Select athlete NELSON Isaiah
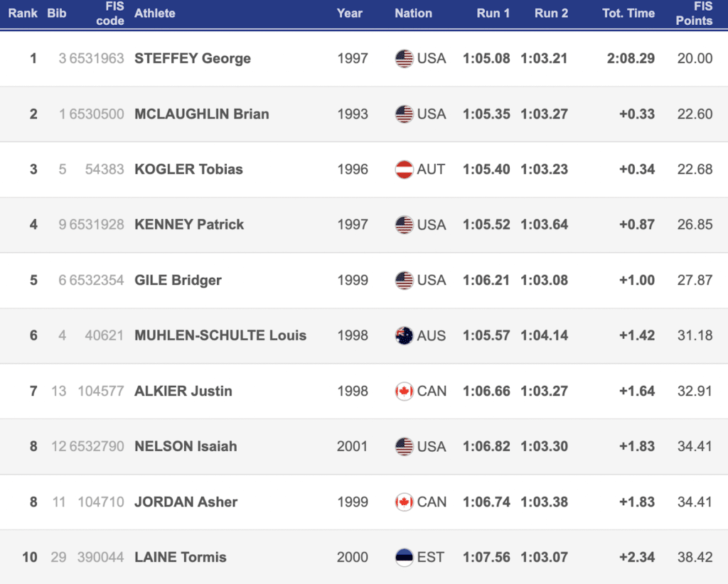The height and width of the screenshot is (584, 728). (186, 447)
